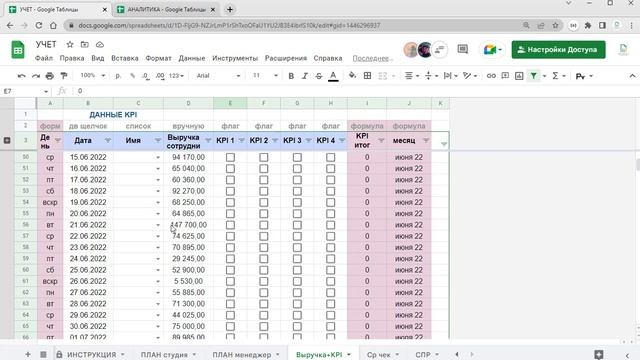Format as currency (р.)

[x=118, y=76]
